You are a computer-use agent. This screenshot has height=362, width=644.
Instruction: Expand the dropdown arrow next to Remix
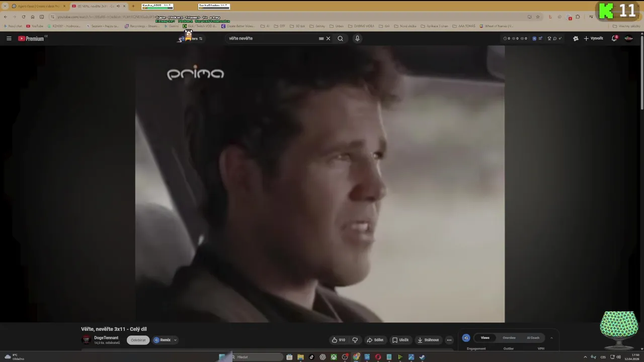coord(175,340)
